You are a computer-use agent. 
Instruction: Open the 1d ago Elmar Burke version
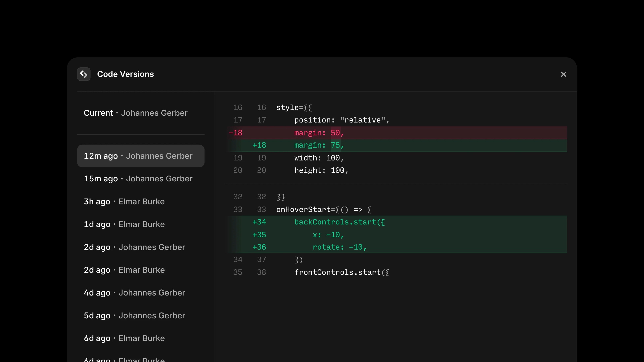pos(140,224)
